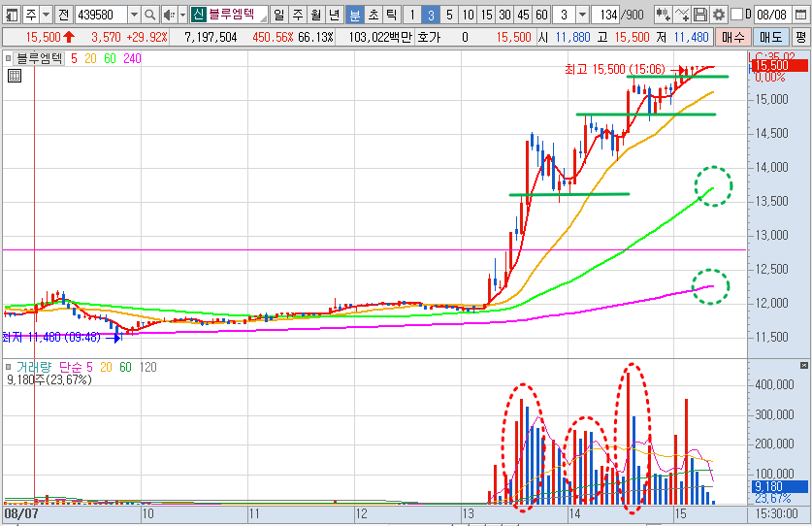This screenshot has width=812, height=526.
Task: Switch to tick 틱 chart period
Action: coord(392,15)
